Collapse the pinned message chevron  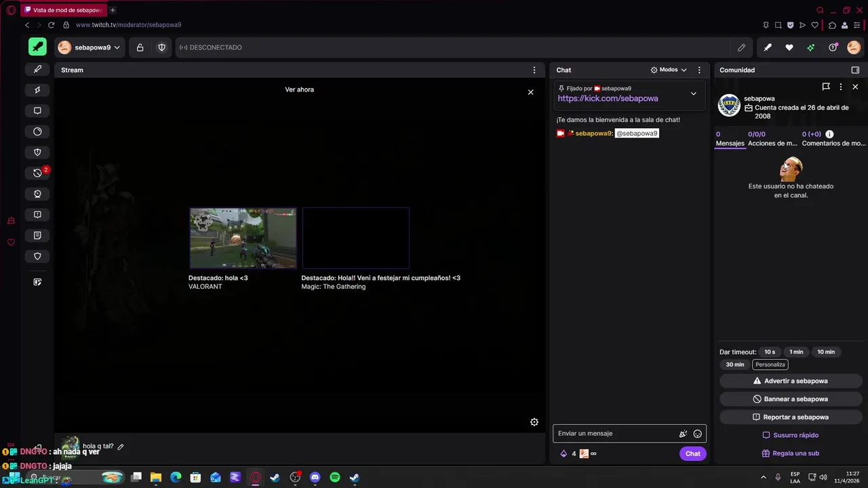[x=693, y=94]
